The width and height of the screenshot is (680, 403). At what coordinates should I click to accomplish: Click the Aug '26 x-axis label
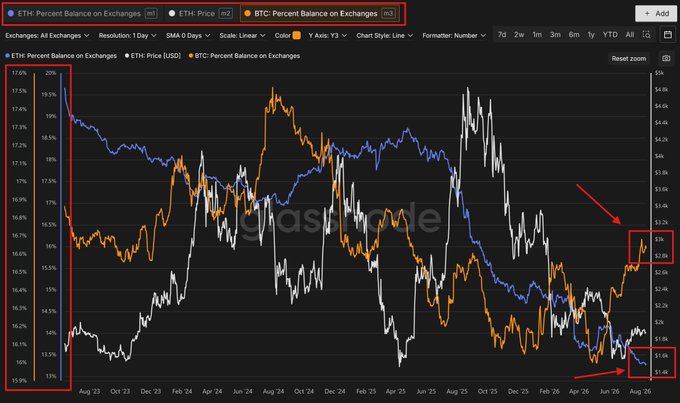(x=640, y=391)
